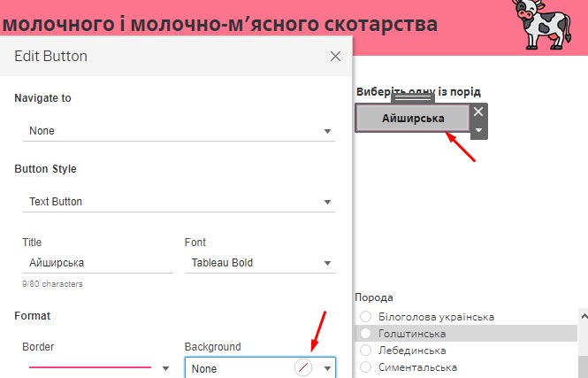Image resolution: width=588 pixels, height=378 pixels.
Task: Click the Айширська button on dashboard
Action: 413,119
